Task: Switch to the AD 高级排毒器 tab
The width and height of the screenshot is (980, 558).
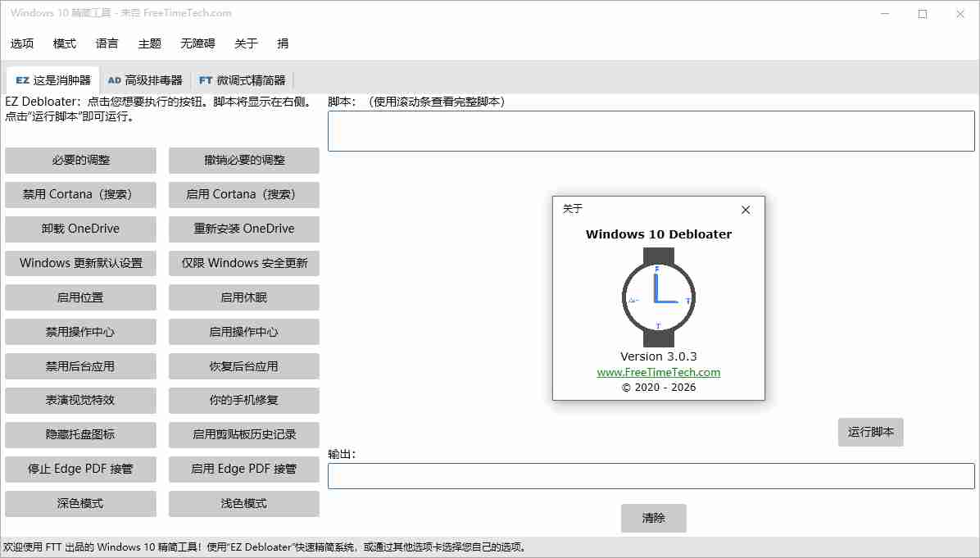Action: coord(145,80)
